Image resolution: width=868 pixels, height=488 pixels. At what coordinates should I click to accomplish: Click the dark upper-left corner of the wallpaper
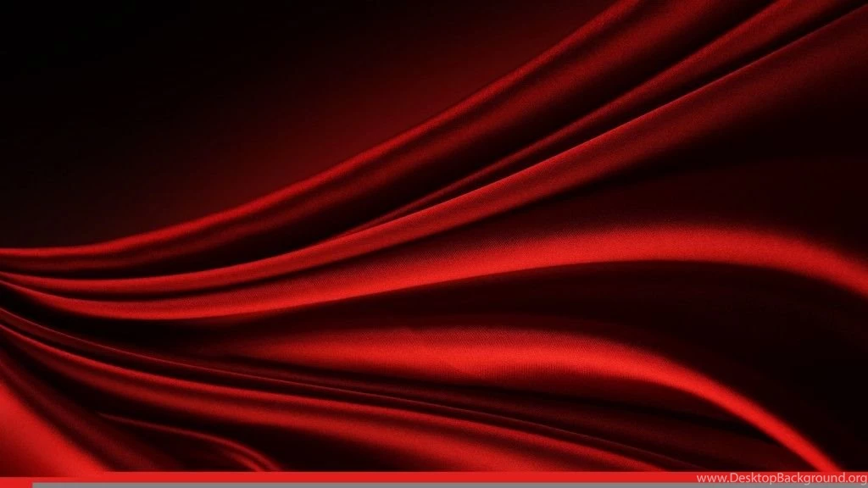[x=68, y=42]
